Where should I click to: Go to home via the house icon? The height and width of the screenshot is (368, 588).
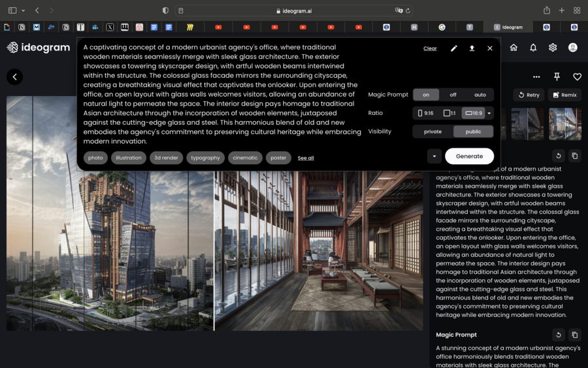pos(514,48)
